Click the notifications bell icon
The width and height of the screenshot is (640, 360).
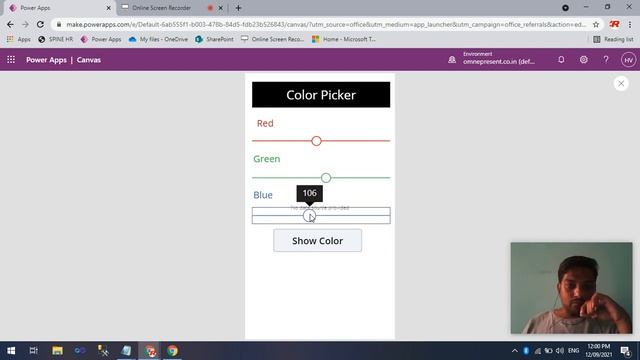561,60
